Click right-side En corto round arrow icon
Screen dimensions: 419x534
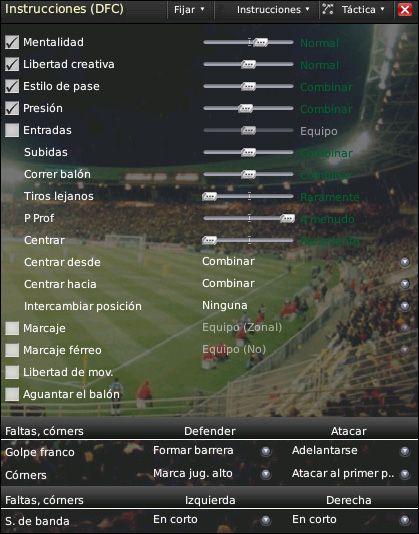pyautogui.click(x=405, y=520)
